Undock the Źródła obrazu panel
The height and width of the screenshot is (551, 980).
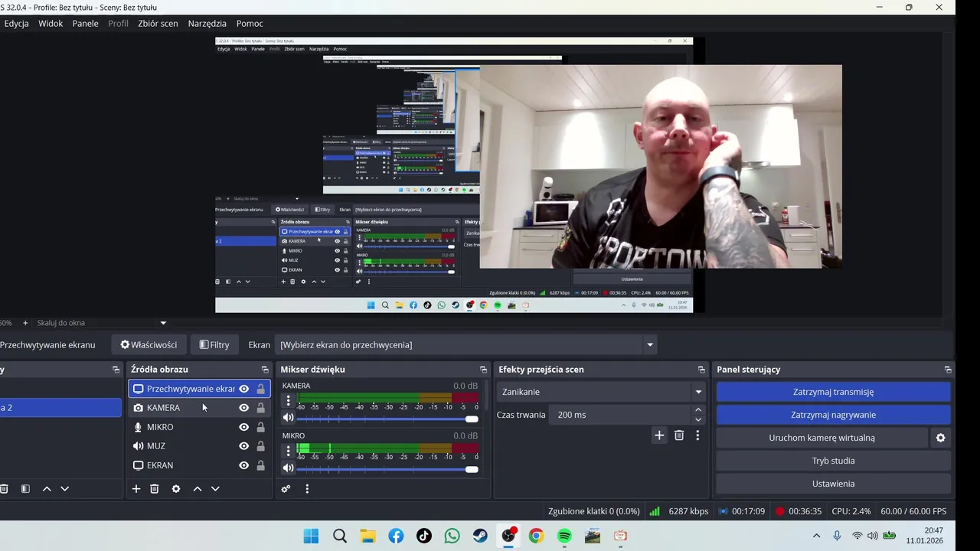265,370
